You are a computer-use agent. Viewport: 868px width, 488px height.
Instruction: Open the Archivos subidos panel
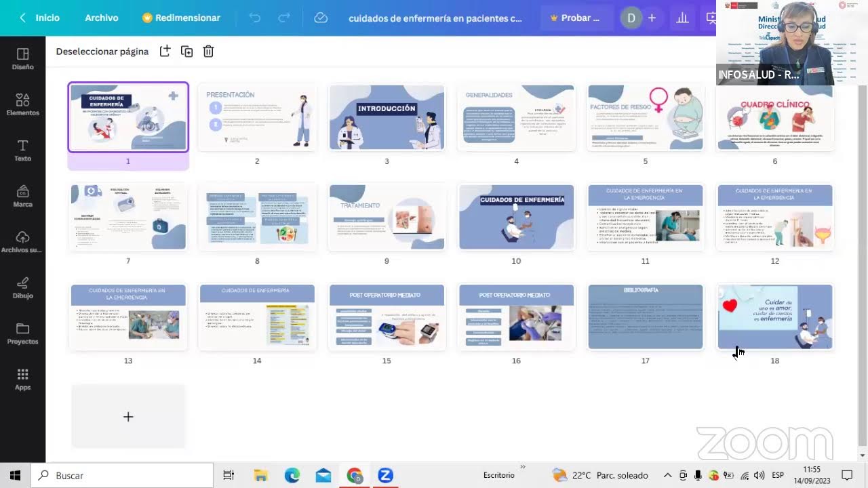click(22, 242)
